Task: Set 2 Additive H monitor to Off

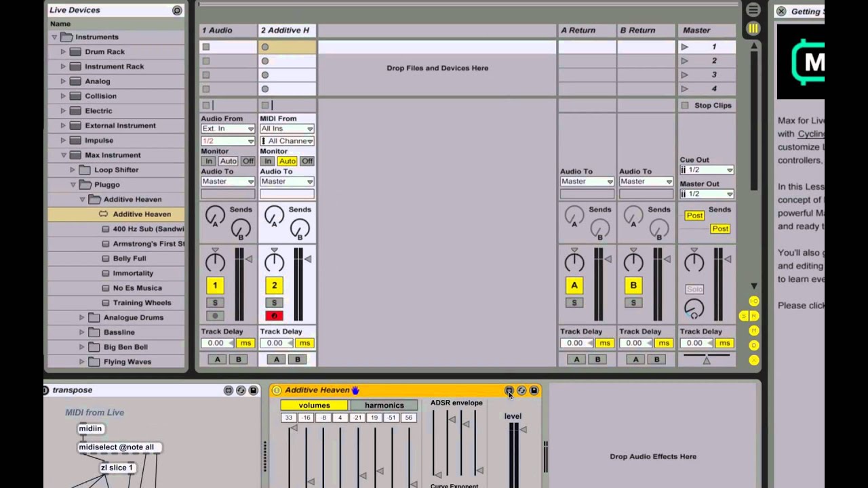Action: coord(307,161)
